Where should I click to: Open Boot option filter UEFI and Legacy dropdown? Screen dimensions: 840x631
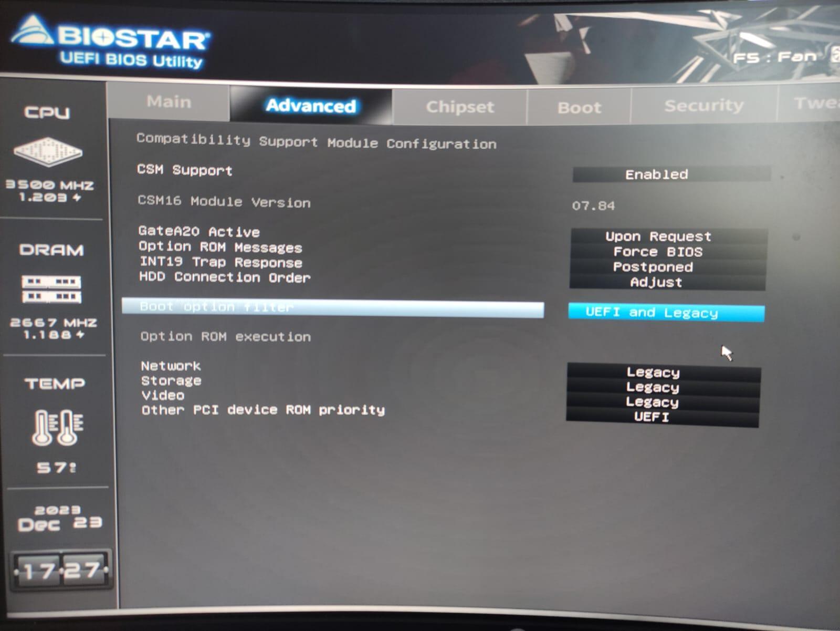tap(666, 313)
